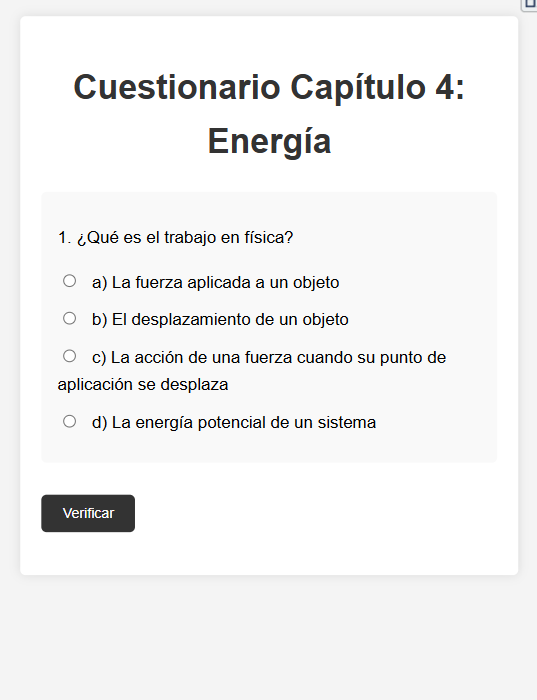Pick the radio button for option d
Viewport: 537px width, 700px height.
pyautogui.click(x=69, y=421)
